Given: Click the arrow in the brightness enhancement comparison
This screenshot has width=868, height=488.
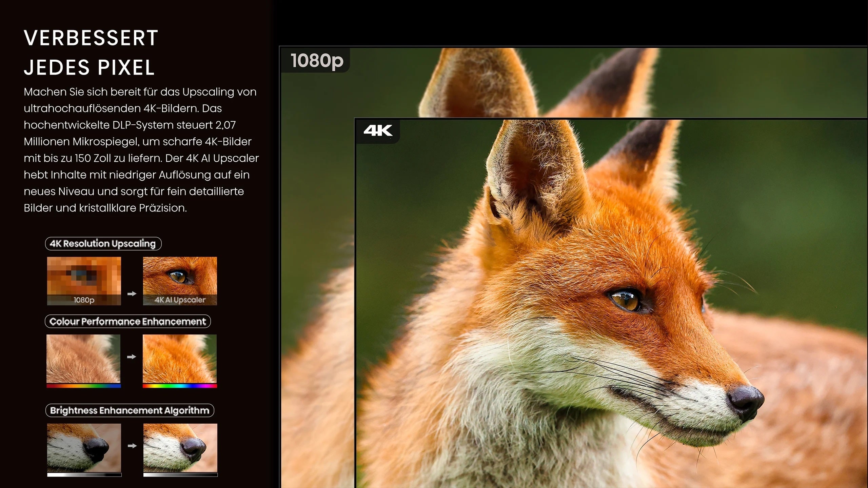Looking at the screenshot, I should point(132,446).
